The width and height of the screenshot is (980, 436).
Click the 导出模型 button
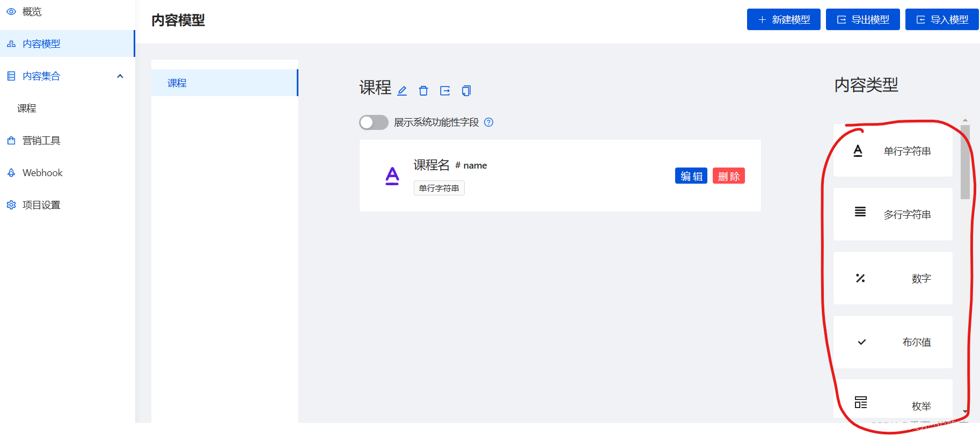click(x=863, y=19)
